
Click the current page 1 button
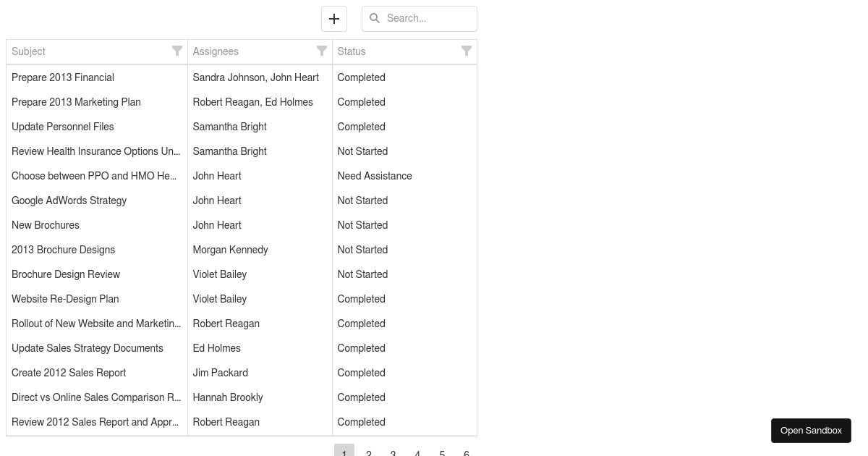[344, 452]
